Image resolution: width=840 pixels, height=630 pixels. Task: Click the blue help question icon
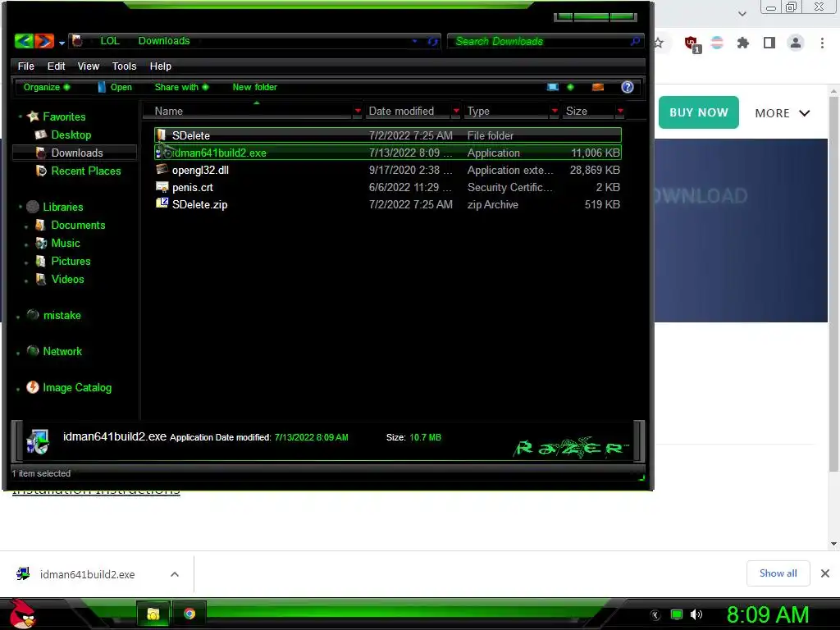tap(628, 87)
